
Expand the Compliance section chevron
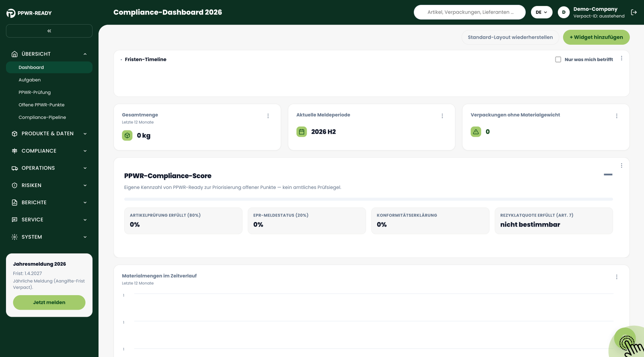[85, 151]
